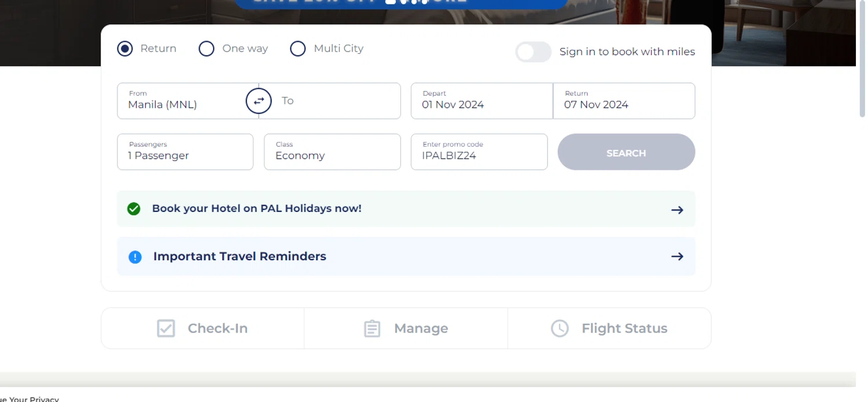Switch to the Manage tab
Viewport: 868px width, 402px height.
421,328
